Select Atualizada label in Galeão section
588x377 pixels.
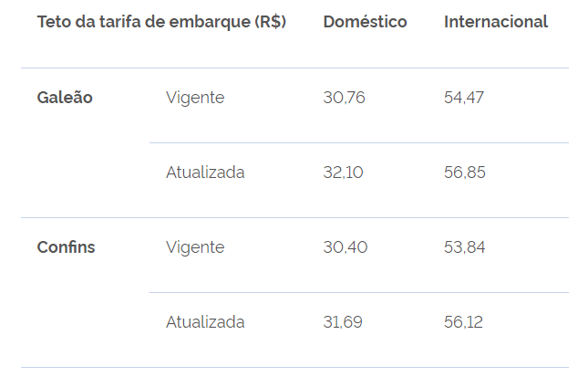pos(205,173)
